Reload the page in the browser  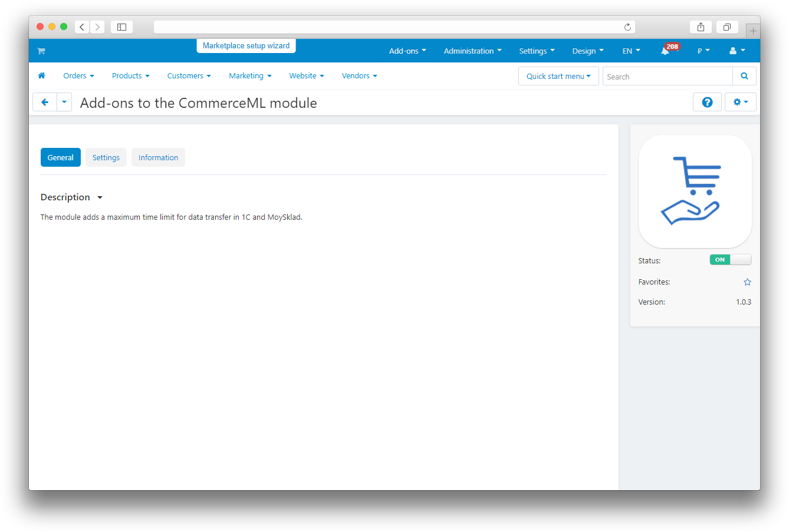(x=627, y=27)
